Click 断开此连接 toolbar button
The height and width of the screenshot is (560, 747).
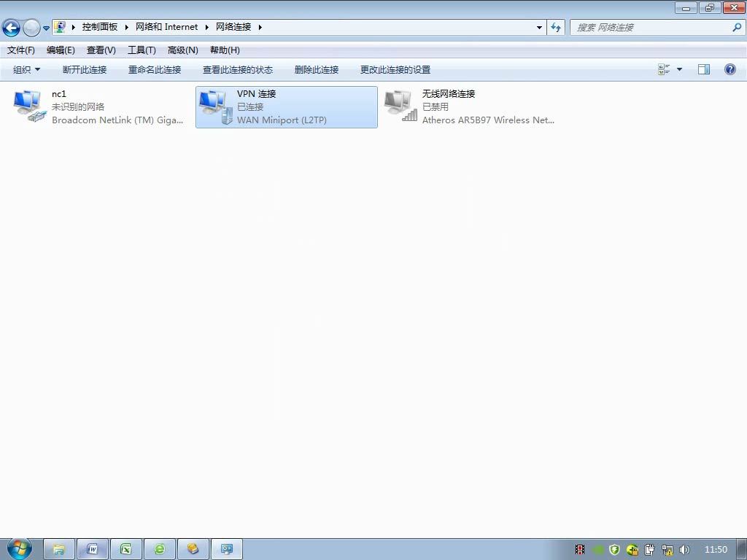point(85,70)
